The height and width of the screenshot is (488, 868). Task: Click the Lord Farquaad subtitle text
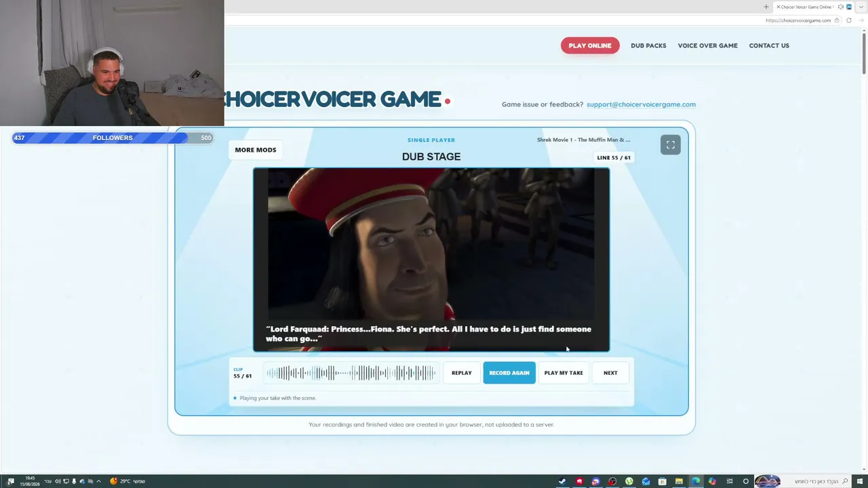[x=429, y=333]
